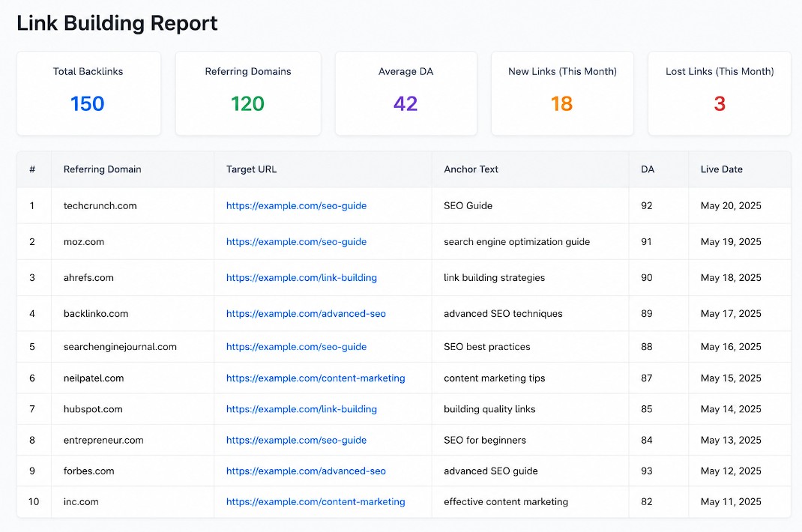The image size is (802, 532).
Task: Click the 120 referring domains value
Action: pos(247,104)
